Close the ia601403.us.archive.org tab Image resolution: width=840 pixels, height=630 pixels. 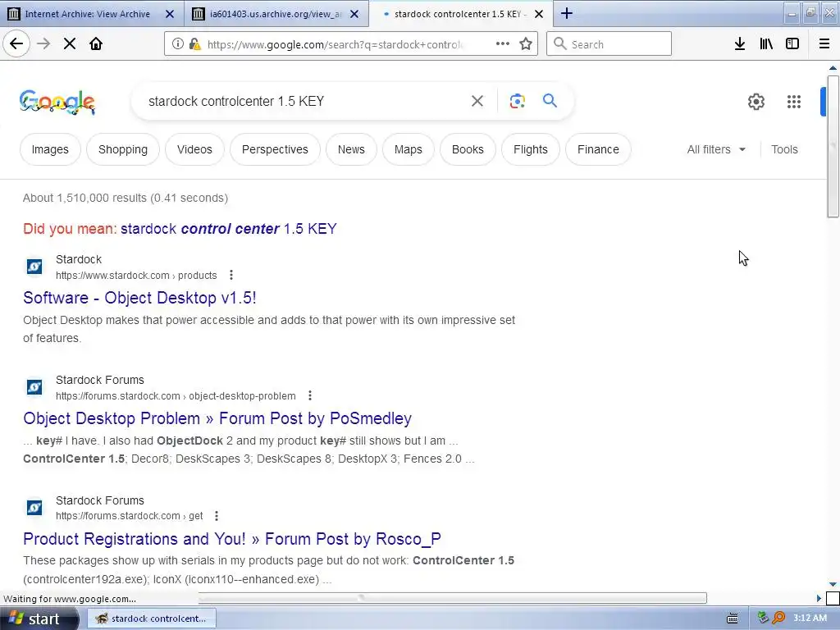coord(354,14)
